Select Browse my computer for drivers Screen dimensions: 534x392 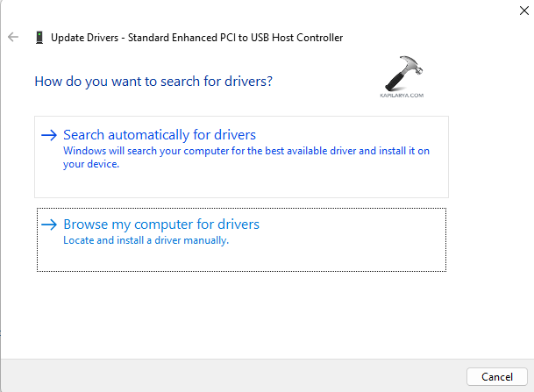[x=161, y=225]
